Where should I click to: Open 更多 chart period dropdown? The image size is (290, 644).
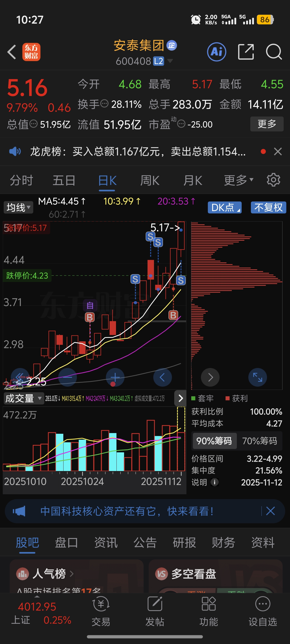(239, 180)
